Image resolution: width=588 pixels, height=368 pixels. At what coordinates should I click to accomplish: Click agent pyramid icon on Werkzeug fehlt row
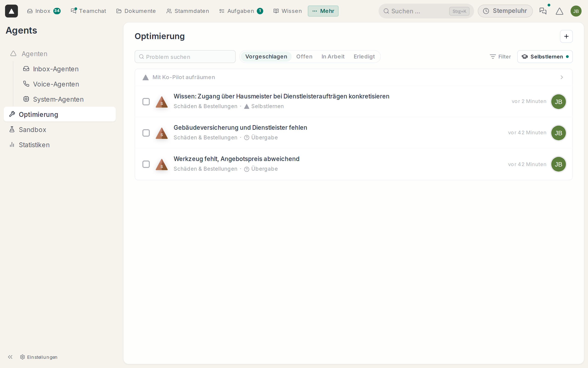[161, 164]
